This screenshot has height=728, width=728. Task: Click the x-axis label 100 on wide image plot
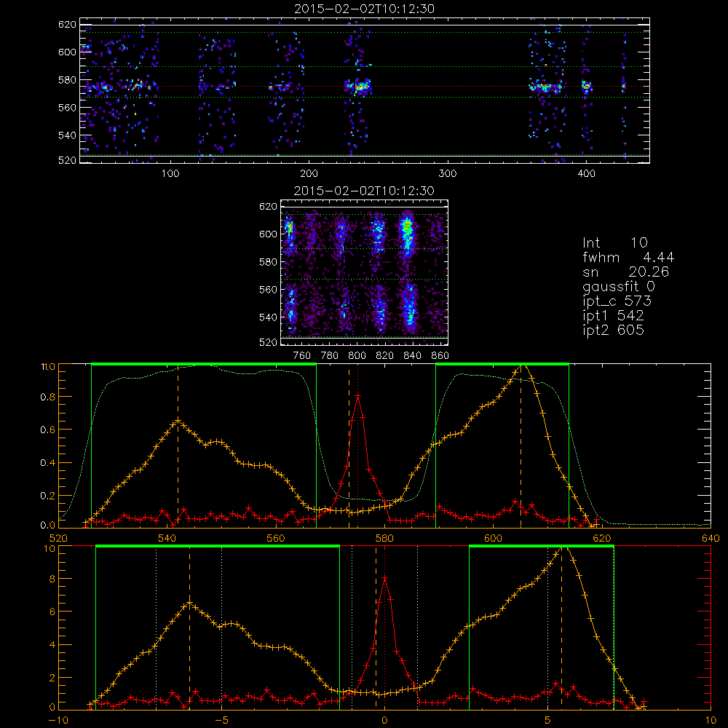click(170, 174)
